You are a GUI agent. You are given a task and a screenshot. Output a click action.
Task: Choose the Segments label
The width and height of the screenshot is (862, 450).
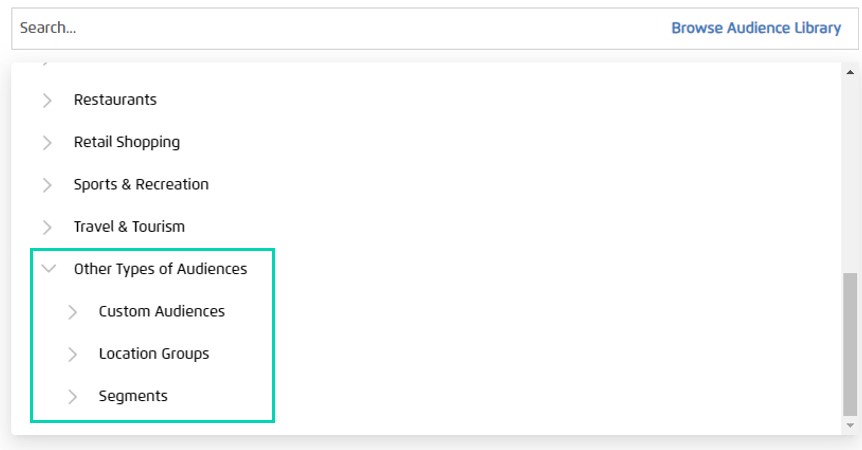(133, 396)
